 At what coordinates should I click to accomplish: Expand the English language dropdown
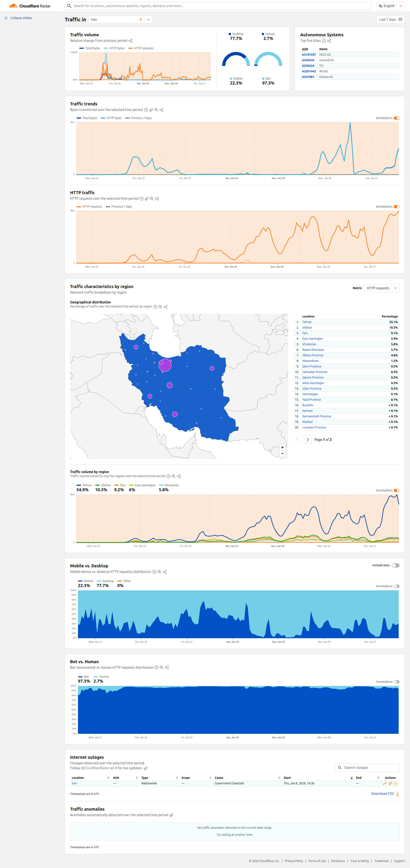click(401, 6)
